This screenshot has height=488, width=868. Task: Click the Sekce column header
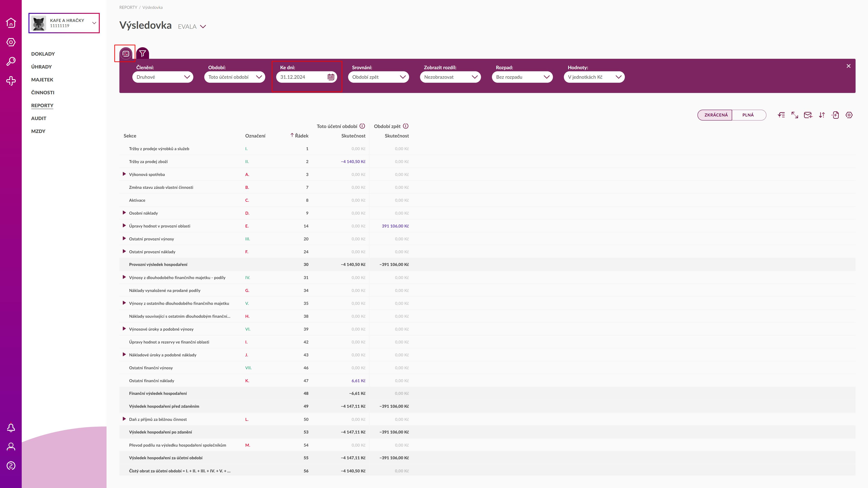pyautogui.click(x=130, y=136)
